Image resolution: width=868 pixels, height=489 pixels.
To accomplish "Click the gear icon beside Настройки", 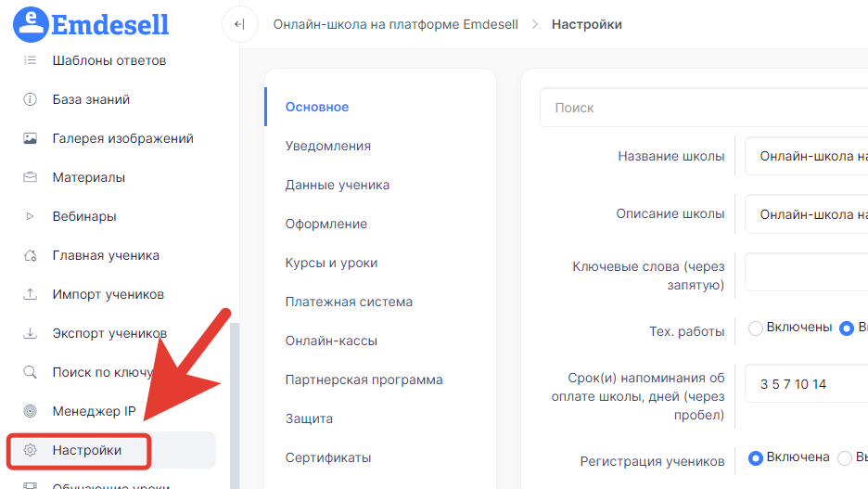I will (x=30, y=450).
